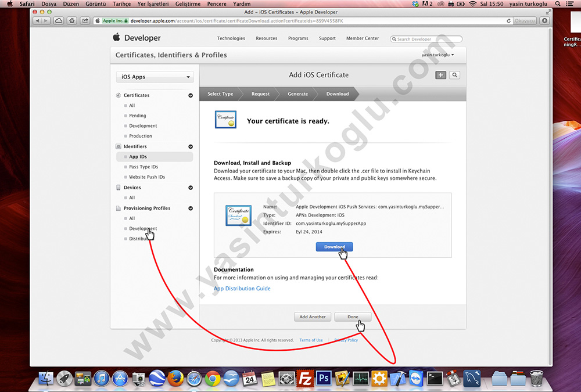Open System Preferences from the dock
Screen dimensions: 581x392
[x=287, y=379]
